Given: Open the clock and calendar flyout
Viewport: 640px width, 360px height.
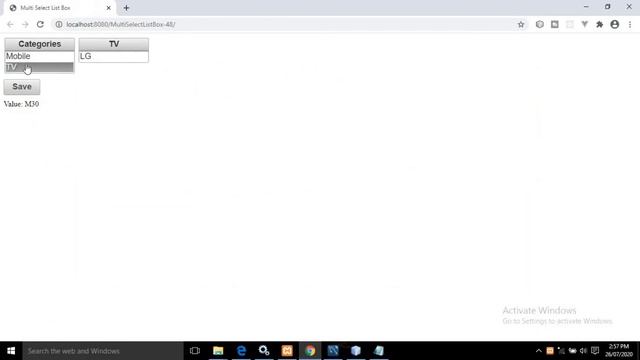Looking at the screenshot, I should tap(619, 351).
